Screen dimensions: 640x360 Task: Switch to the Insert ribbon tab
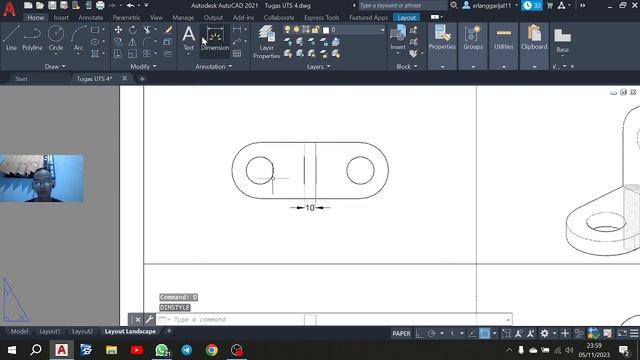(x=61, y=18)
